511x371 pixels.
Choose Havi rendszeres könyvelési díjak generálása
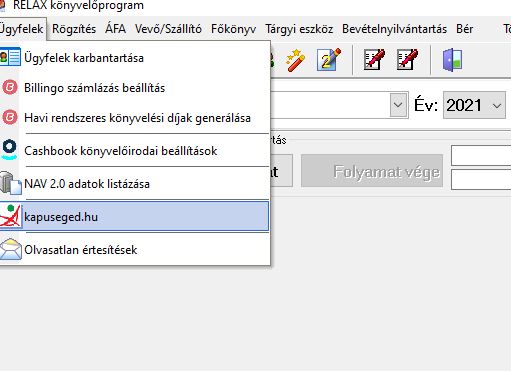[135, 118]
